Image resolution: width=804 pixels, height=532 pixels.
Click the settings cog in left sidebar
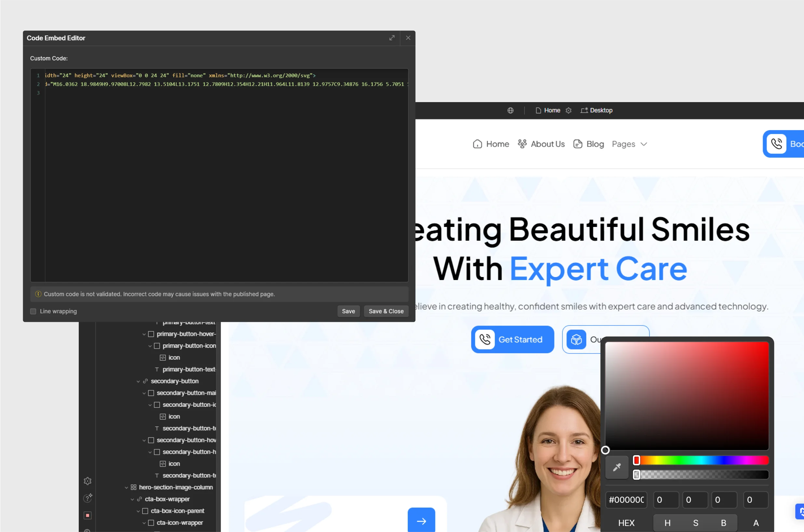88,481
